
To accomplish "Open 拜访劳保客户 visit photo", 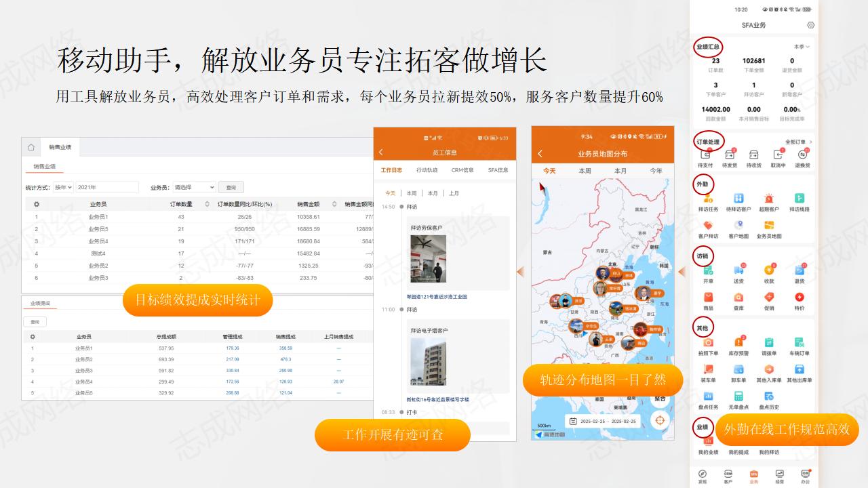I will pyautogui.click(x=428, y=259).
